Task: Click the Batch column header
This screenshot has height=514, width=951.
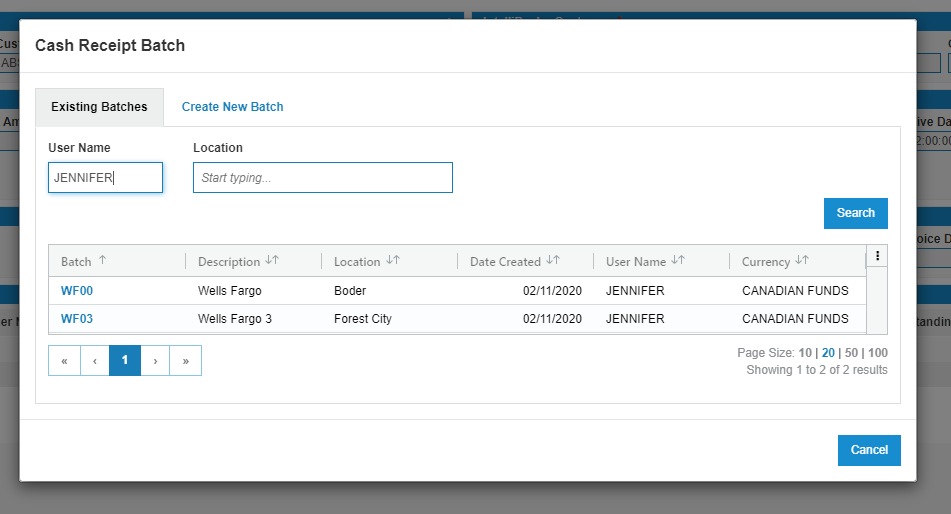Action: (x=117, y=262)
